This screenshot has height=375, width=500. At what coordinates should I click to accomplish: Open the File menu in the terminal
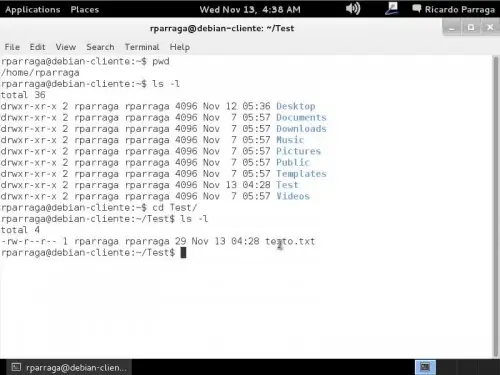coord(12,47)
